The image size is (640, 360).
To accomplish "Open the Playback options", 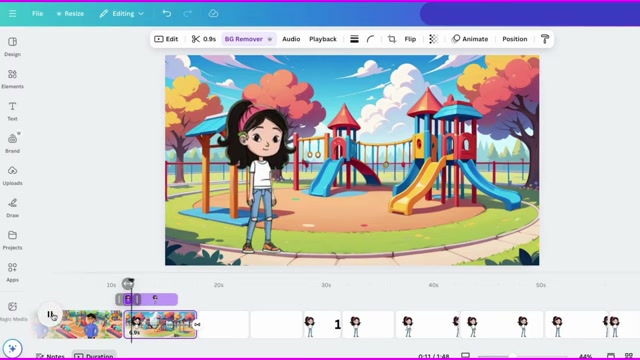I will coord(323,39).
